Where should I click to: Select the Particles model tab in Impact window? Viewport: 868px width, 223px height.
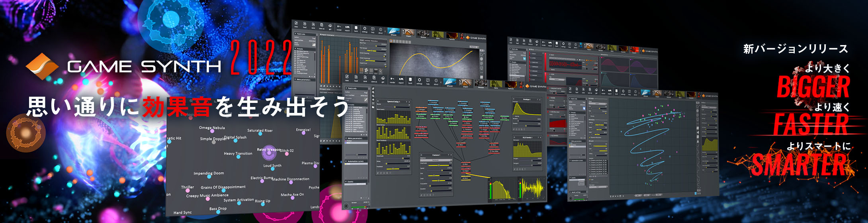click(x=452, y=36)
